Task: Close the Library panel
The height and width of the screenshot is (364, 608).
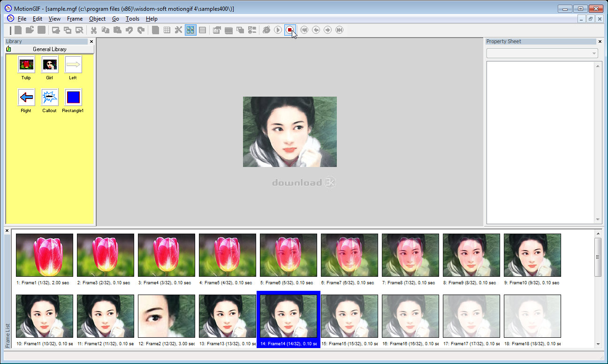Action: pyautogui.click(x=91, y=41)
